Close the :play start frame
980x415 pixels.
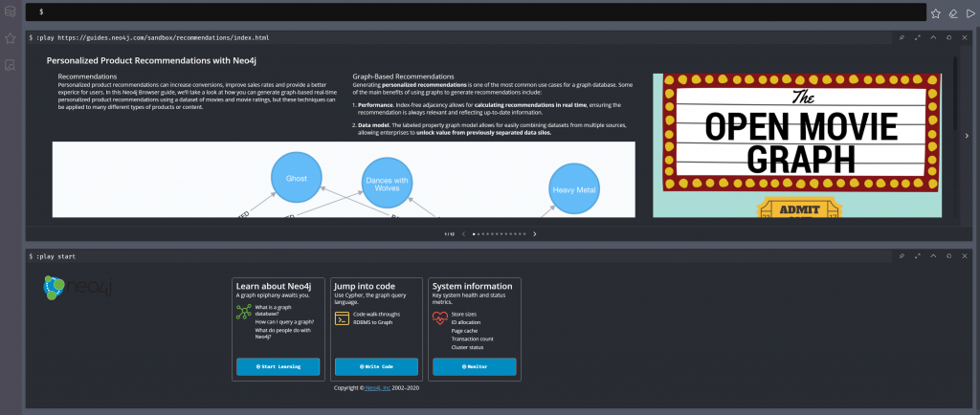[x=965, y=256]
